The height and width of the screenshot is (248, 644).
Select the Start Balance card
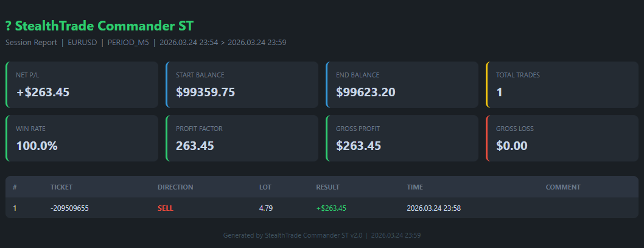242,85
